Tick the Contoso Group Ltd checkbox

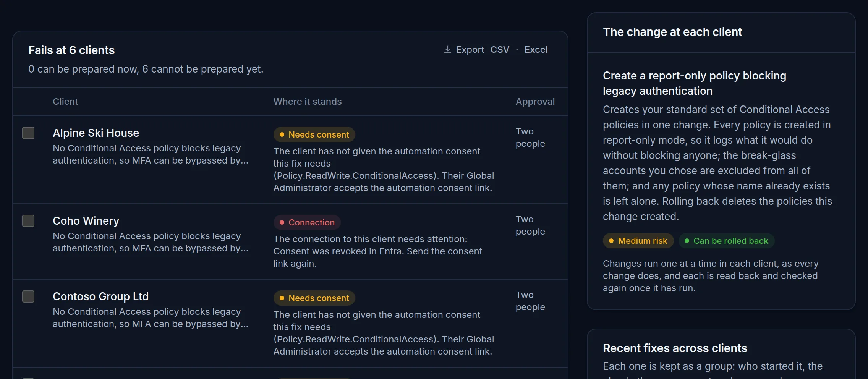pyautogui.click(x=28, y=296)
